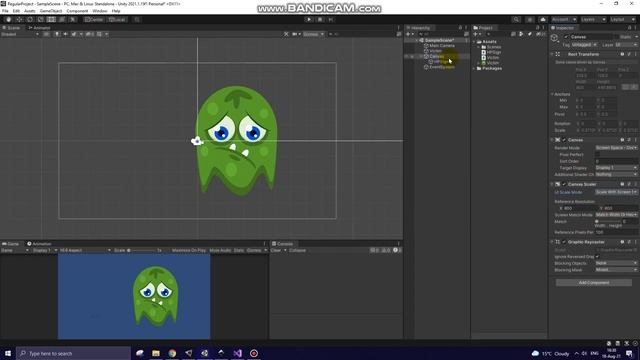Open Visual Studio from the taskbar
640x360 pixels.
238,353
